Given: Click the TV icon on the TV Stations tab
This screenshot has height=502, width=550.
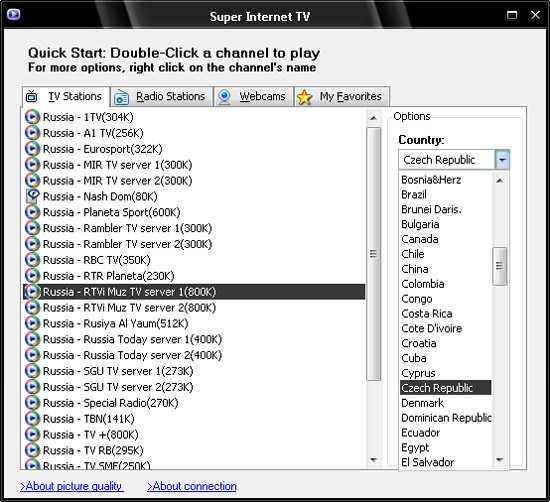Looking at the screenshot, I should (32, 96).
